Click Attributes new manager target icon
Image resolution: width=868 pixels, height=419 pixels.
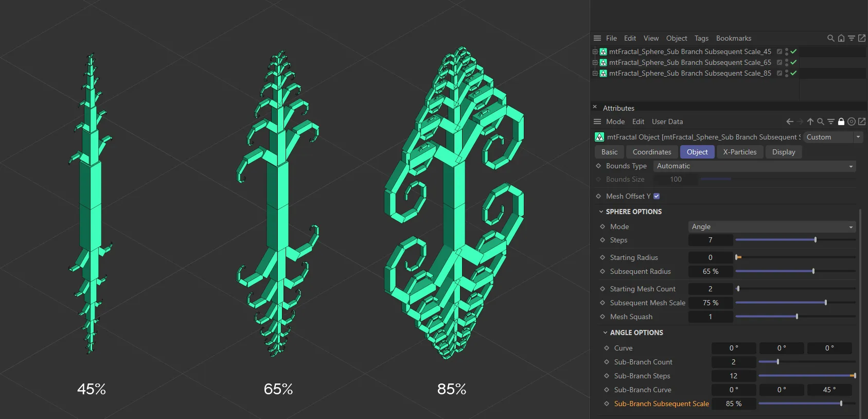point(852,121)
